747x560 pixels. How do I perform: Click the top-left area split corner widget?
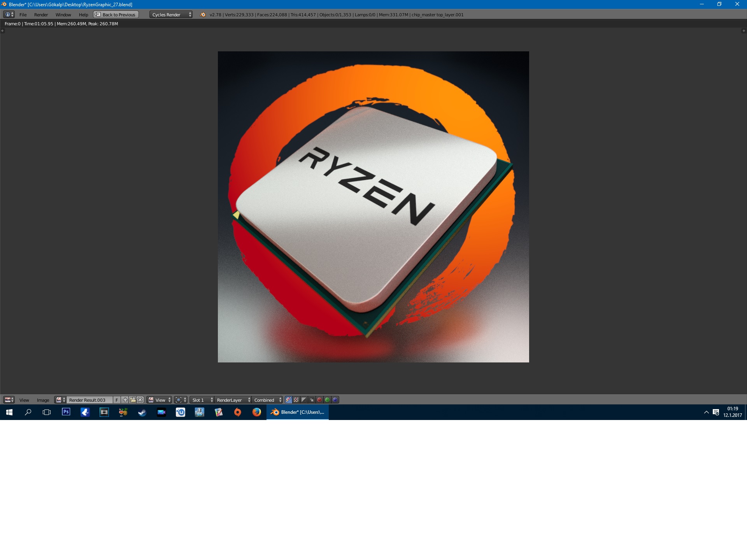[2, 30]
